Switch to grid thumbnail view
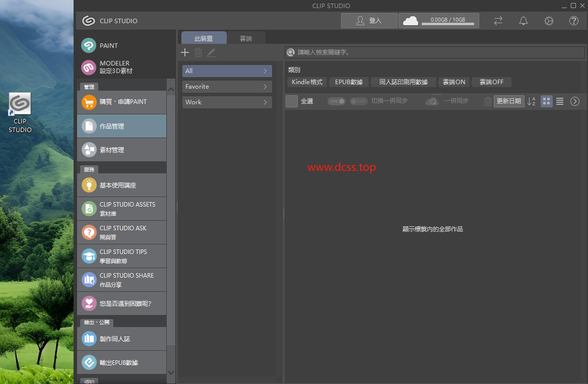 tap(546, 101)
